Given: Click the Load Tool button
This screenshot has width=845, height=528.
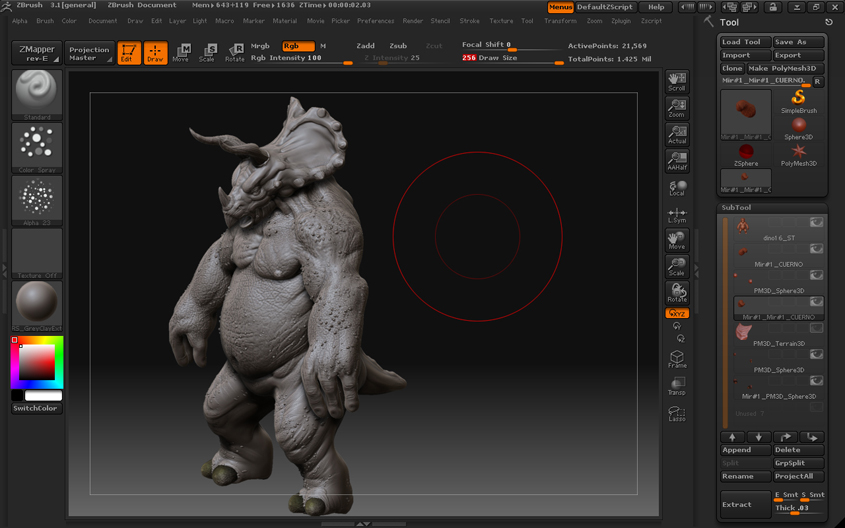Looking at the screenshot, I should click(x=745, y=42).
